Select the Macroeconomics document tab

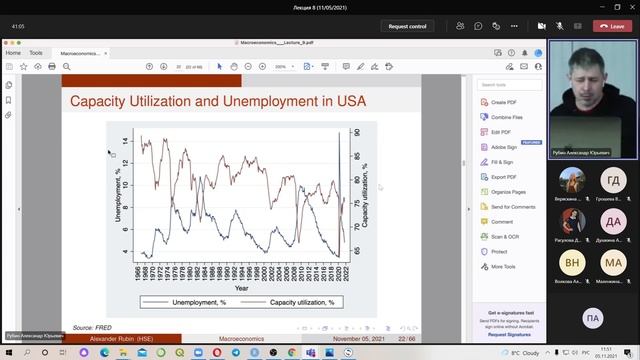(80, 53)
